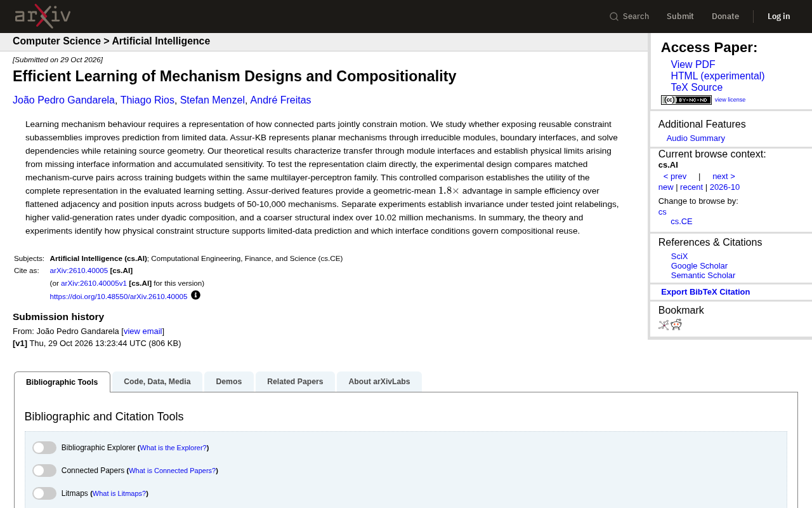Viewport: 812px width, 508px height.
Task: Click Export BibTeX Citation
Action: click(705, 292)
